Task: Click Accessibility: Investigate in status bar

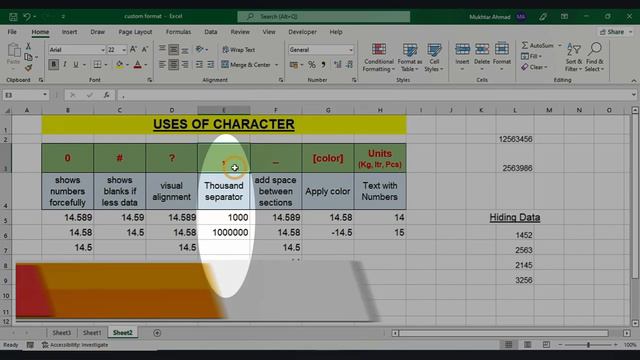Action: pos(75,345)
